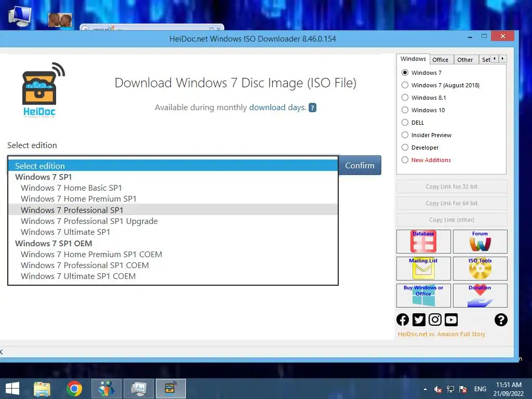Open the YouTube social icon
Viewport: 532px width, 399px height.
(x=451, y=320)
